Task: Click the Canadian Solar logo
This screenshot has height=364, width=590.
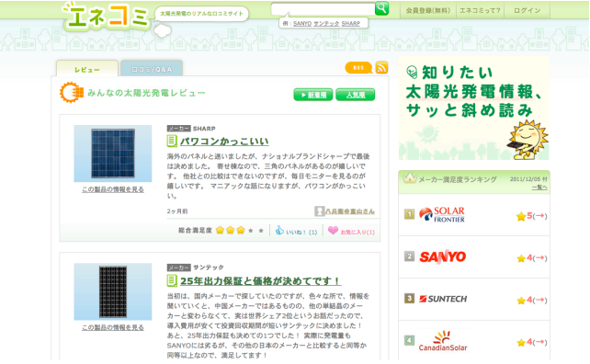Action: pos(443,341)
